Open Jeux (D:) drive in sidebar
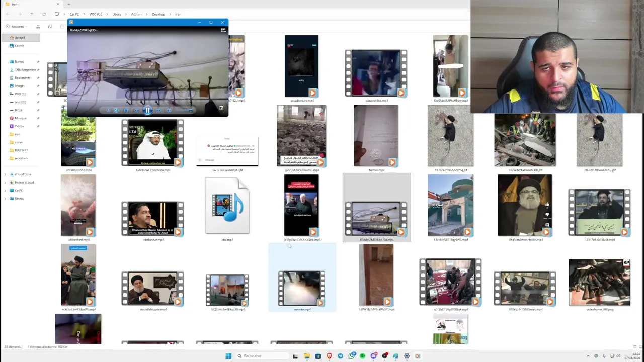The image size is (644, 362). coord(20,102)
